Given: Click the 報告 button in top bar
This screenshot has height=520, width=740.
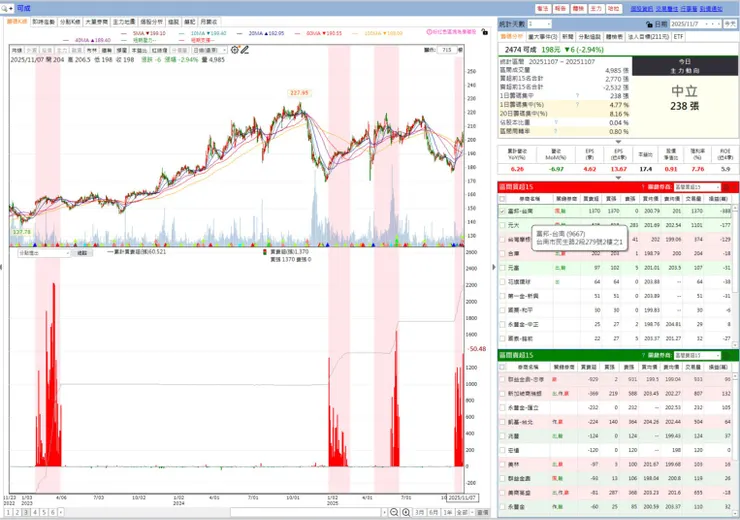Looking at the screenshot, I should pyautogui.click(x=561, y=8).
